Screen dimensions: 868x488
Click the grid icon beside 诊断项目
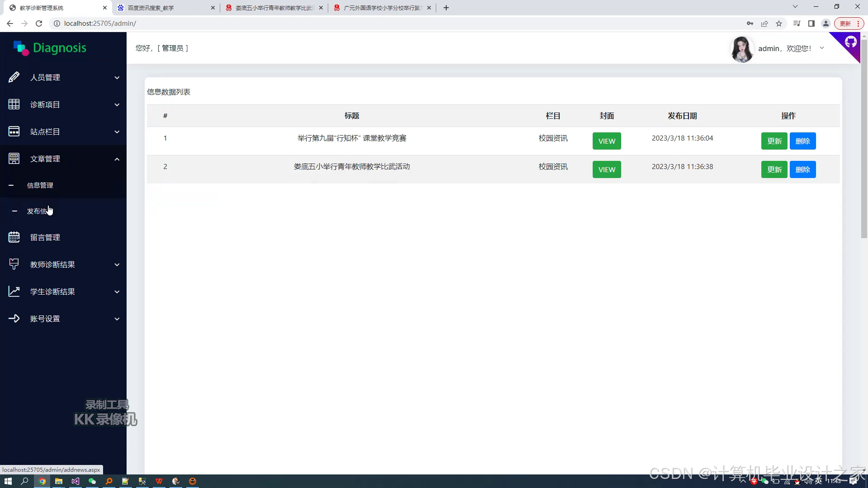coord(14,104)
